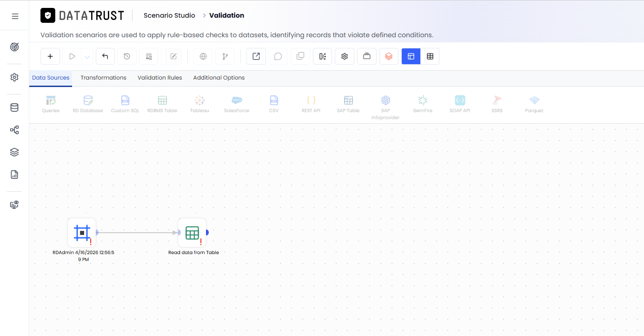This screenshot has width=644, height=336.
Task: Select the Custom SQL data source
Action: (x=125, y=104)
